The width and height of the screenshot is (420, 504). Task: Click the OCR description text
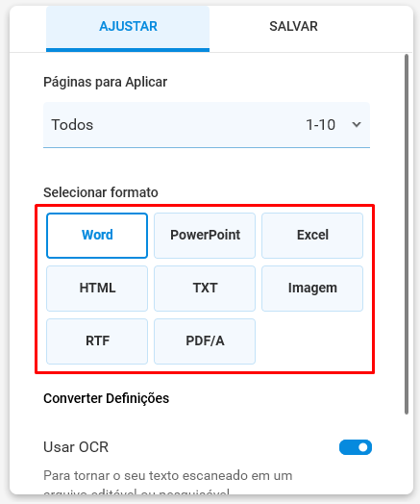pos(168,482)
